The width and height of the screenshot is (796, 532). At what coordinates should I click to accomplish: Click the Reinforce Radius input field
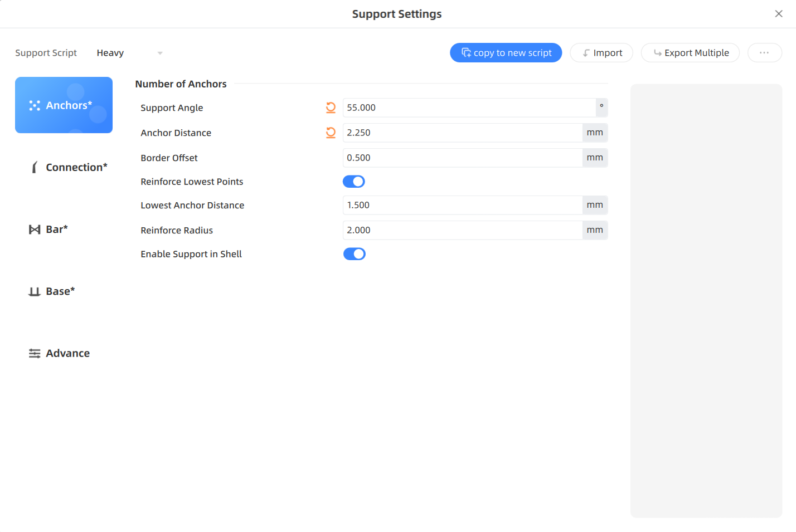click(463, 230)
